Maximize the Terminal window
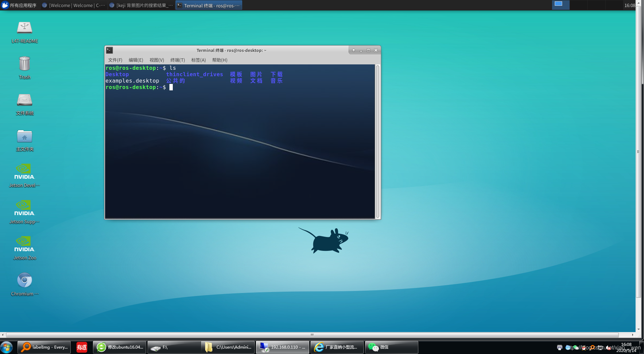 pos(368,50)
